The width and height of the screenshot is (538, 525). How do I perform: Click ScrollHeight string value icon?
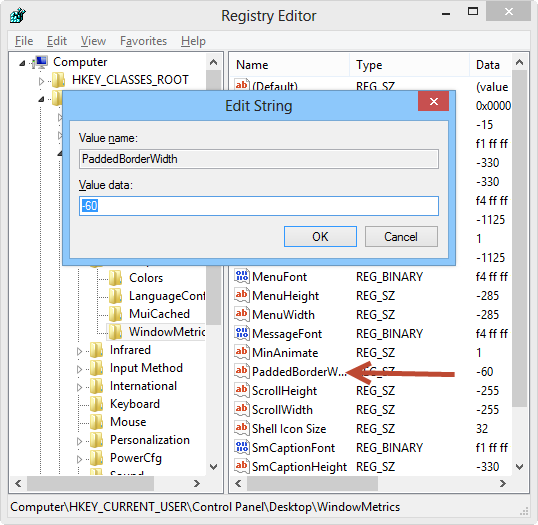(242, 390)
